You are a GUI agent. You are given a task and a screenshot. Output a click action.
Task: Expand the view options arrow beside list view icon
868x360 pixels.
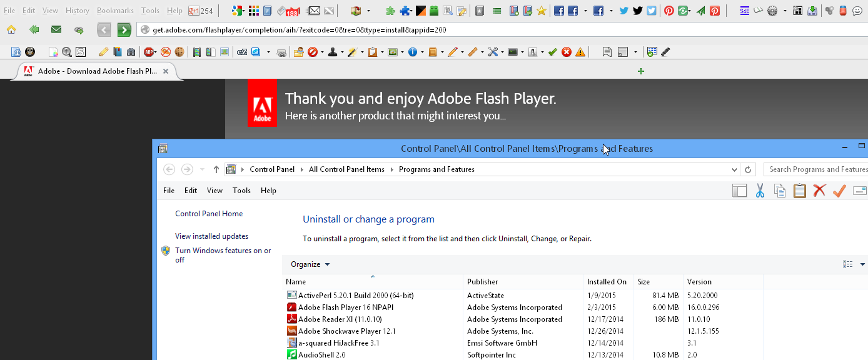pyautogui.click(x=863, y=264)
